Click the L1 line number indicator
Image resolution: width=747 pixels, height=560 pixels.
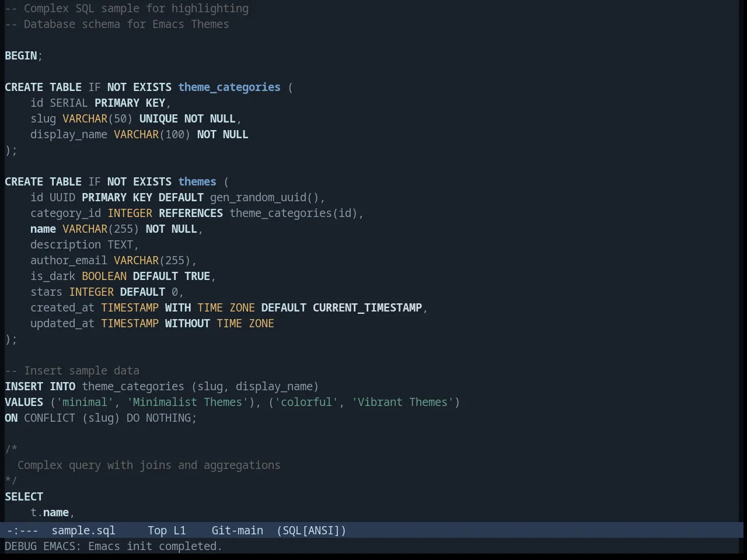[180, 530]
